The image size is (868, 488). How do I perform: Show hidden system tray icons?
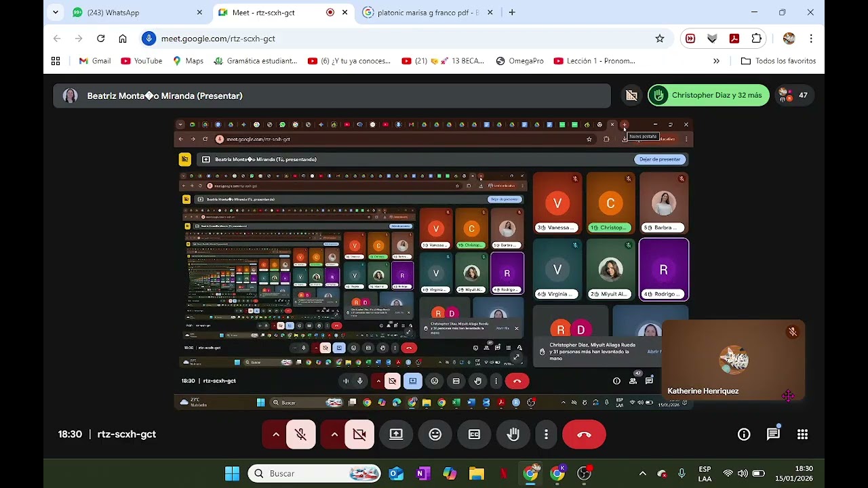pos(643,473)
